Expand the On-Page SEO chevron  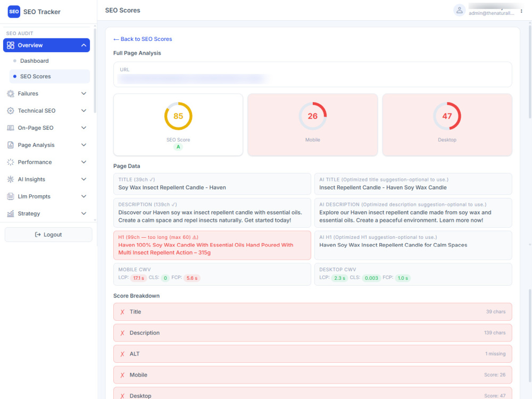(84, 128)
